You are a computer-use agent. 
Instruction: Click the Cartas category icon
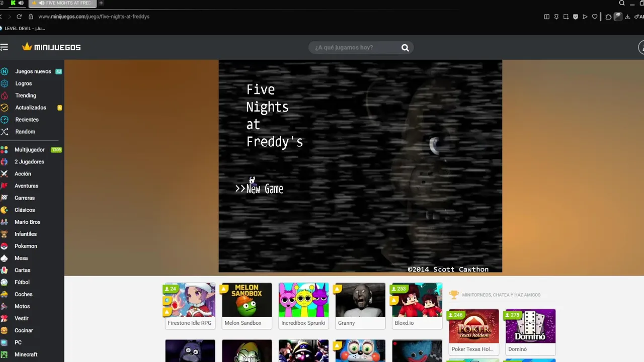(4, 270)
